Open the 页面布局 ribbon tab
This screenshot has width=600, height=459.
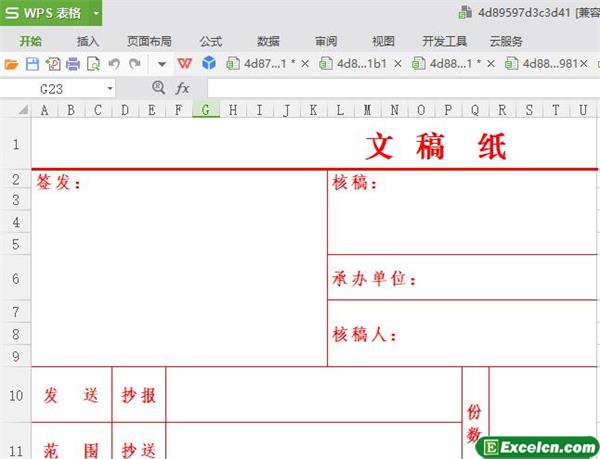coord(149,41)
